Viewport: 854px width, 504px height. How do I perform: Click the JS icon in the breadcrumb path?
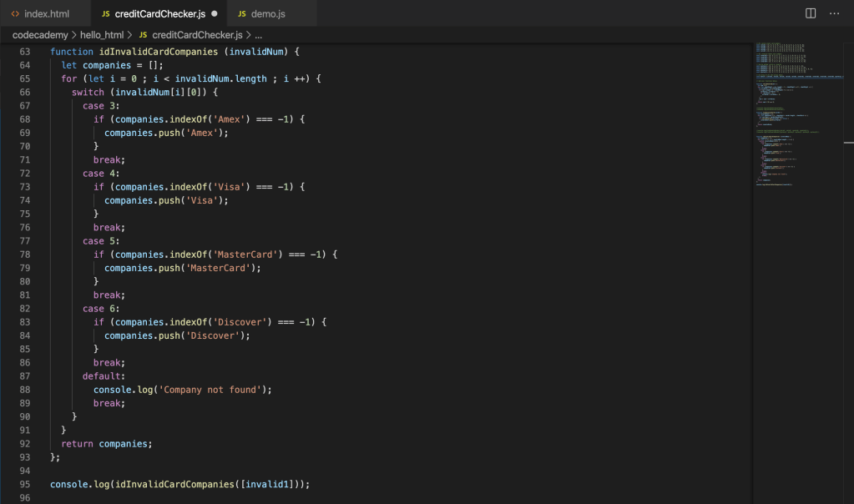coord(143,35)
